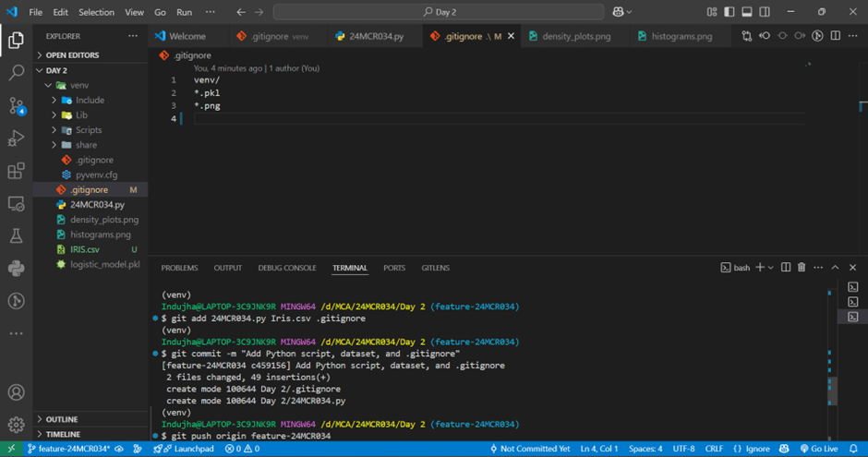Open the Remote Explorer view
Image resolution: width=868 pixels, height=457 pixels.
pyautogui.click(x=16, y=204)
